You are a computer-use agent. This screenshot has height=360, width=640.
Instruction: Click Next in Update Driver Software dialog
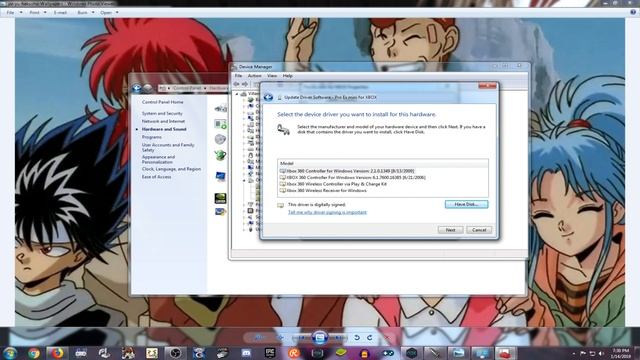pos(450,230)
